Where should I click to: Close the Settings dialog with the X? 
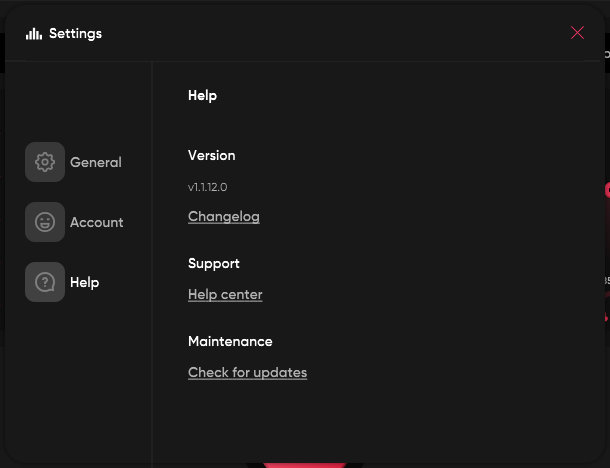point(577,33)
